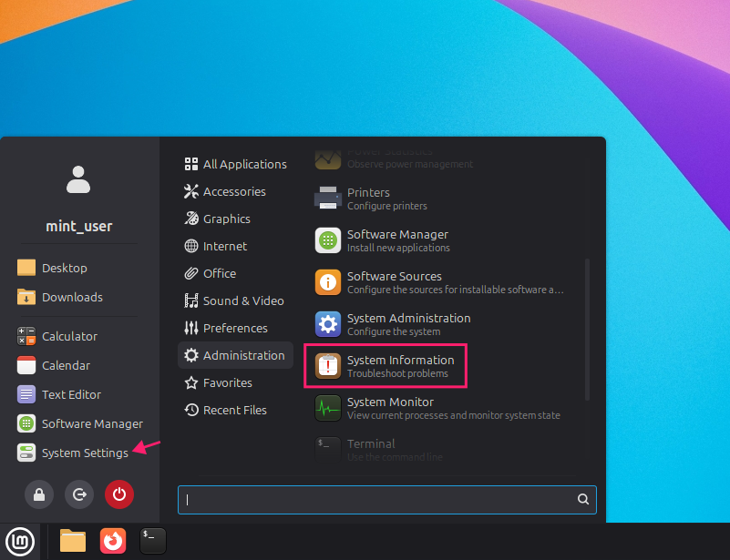Image resolution: width=730 pixels, height=560 pixels.
Task: Select the Graphics category
Action: 235,219
